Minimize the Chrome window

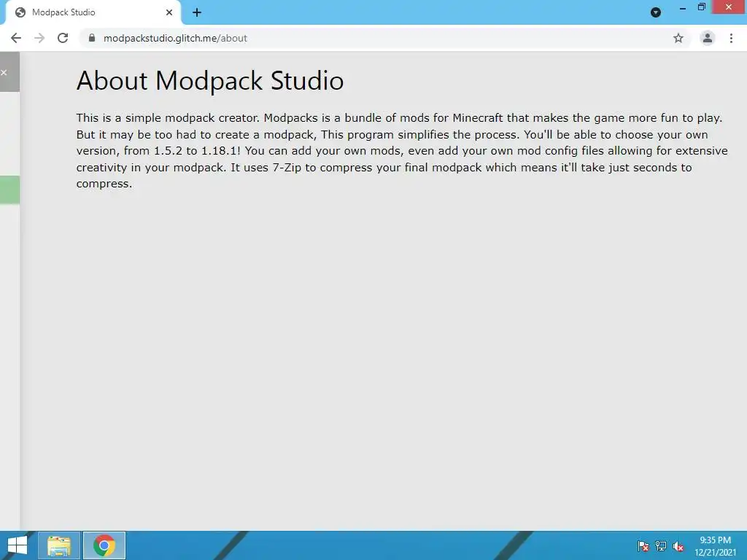pyautogui.click(x=682, y=7)
